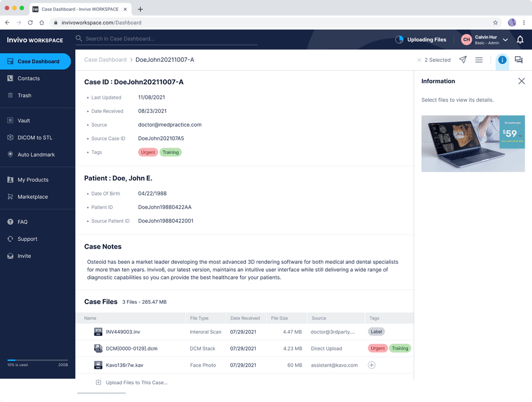Go to Case Dashboard breadcrumb
Image resolution: width=532 pixels, height=402 pixels.
tap(105, 60)
